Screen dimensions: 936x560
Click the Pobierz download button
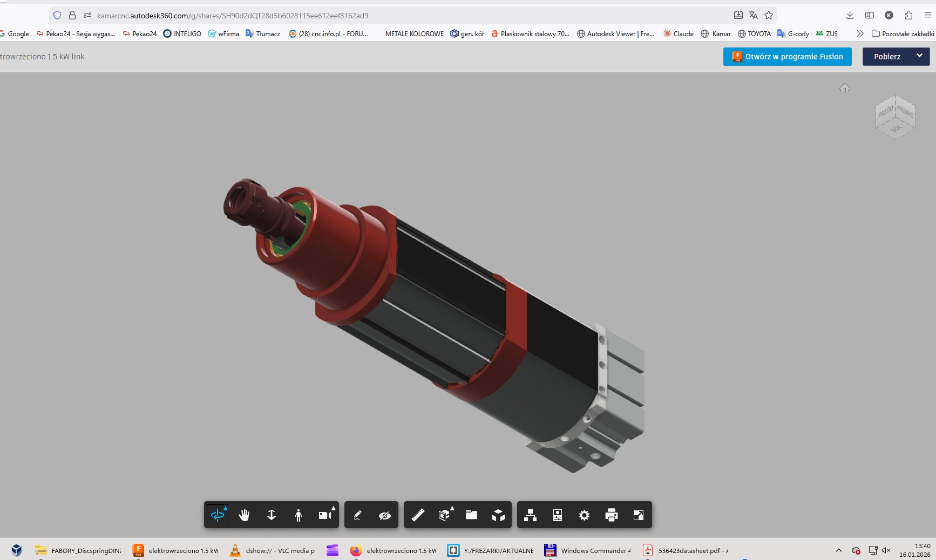[887, 57]
